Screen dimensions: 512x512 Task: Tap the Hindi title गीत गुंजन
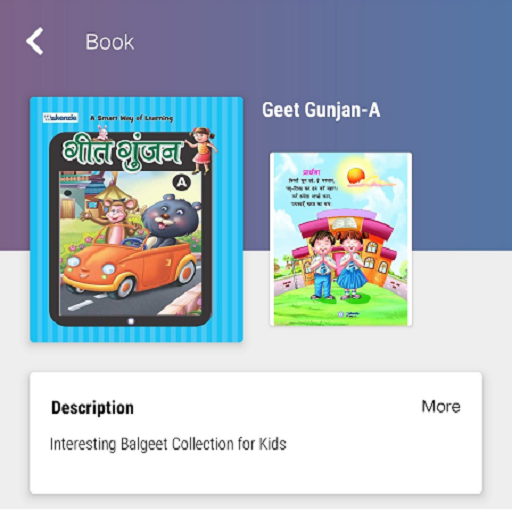(123, 152)
